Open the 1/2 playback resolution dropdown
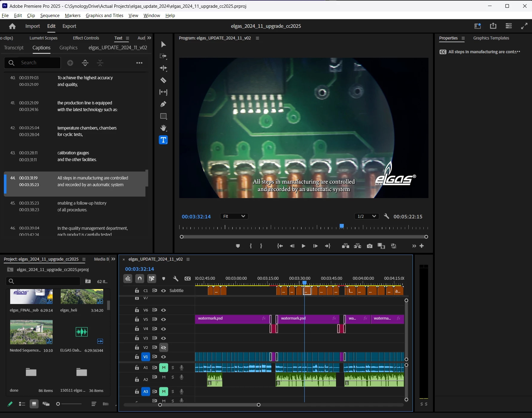532x418 pixels. (366, 216)
